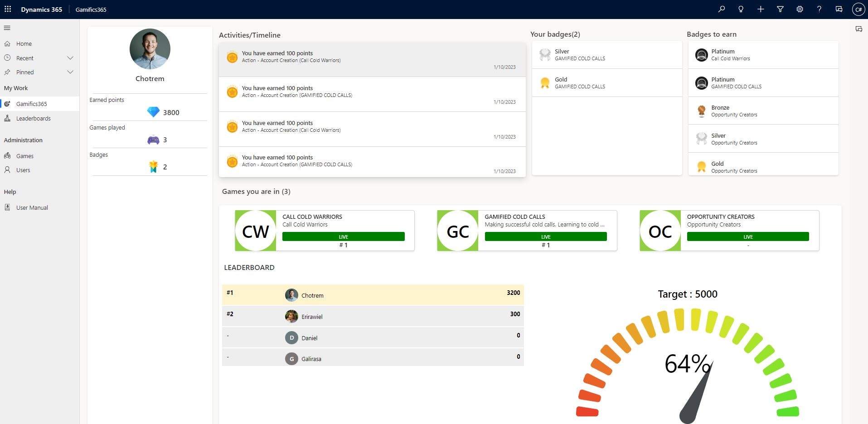Click the Silver GAMIFIED COLD CALLS badge icon

tap(545, 55)
